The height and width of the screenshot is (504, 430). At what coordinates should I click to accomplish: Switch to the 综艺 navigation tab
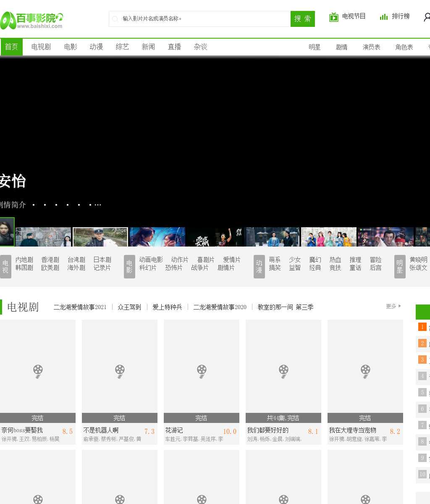[122, 47]
